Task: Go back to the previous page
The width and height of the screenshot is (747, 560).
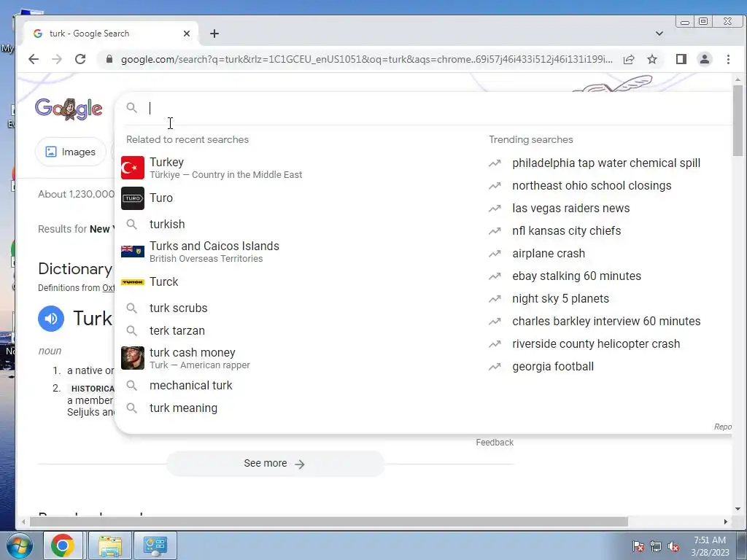Action: coord(34,59)
